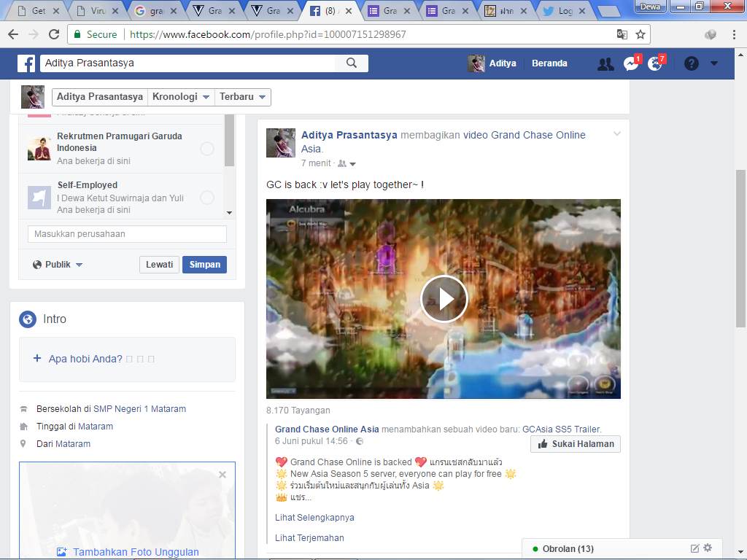
Task: Click Lewati button
Action: pyautogui.click(x=159, y=264)
